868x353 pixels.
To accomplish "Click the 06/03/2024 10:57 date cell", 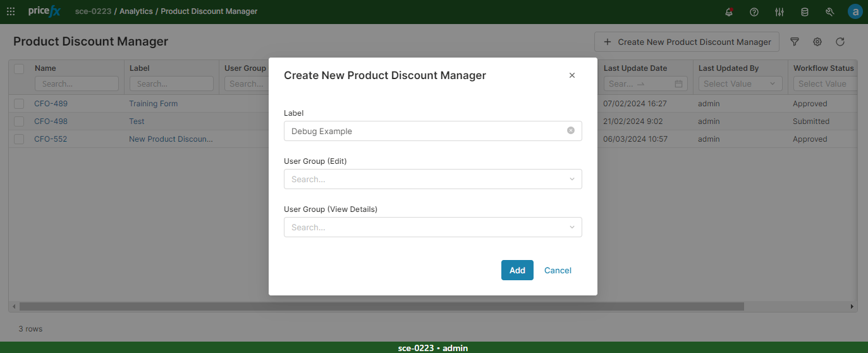I will click(635, 139).
